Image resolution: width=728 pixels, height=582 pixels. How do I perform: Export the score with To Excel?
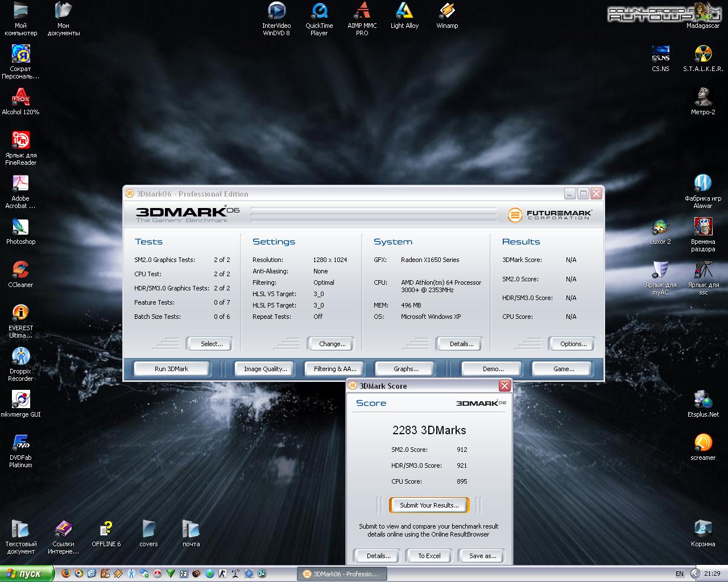429,556
